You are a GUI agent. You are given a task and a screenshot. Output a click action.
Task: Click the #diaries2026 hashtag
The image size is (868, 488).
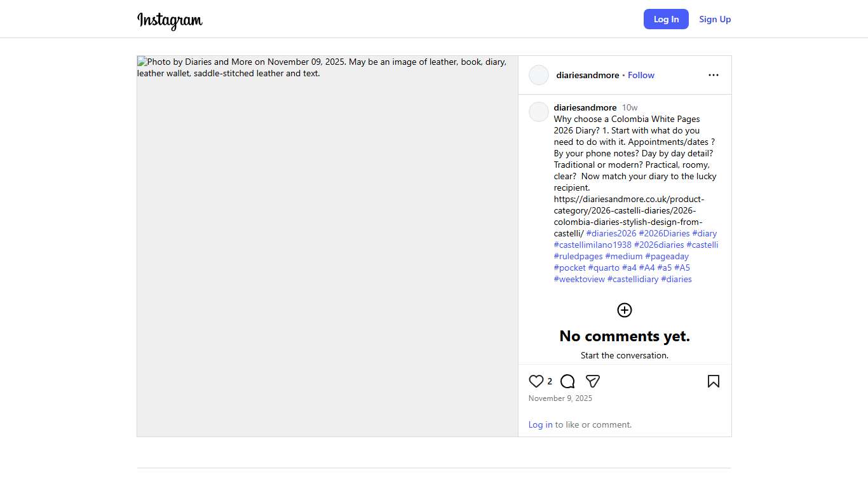pos(611,233)
